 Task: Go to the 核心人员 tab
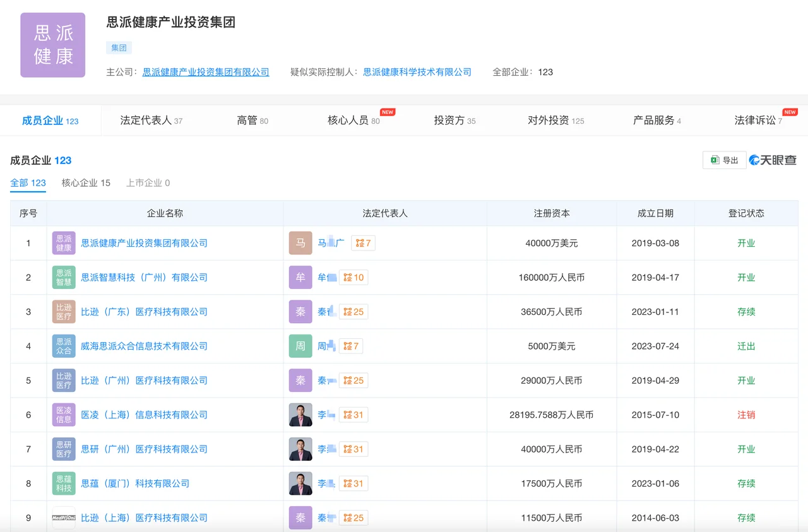pyautogui.click(x=354, y=121)
